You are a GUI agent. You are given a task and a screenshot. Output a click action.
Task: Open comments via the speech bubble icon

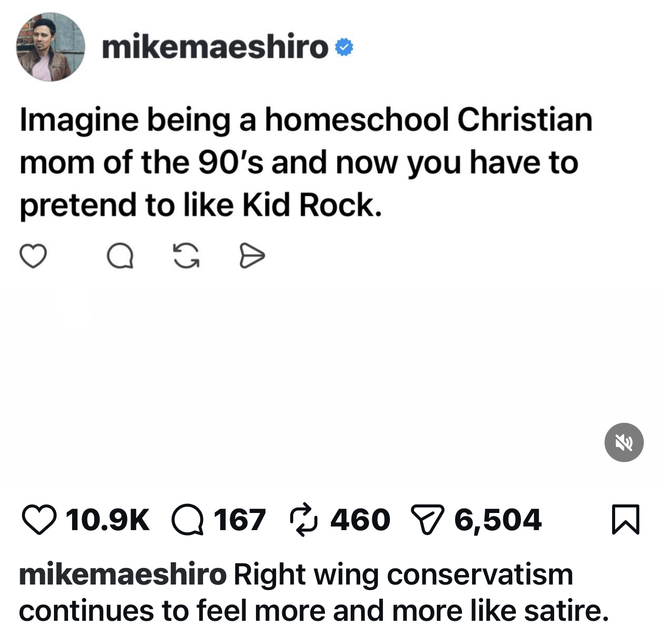coord(187,520)
